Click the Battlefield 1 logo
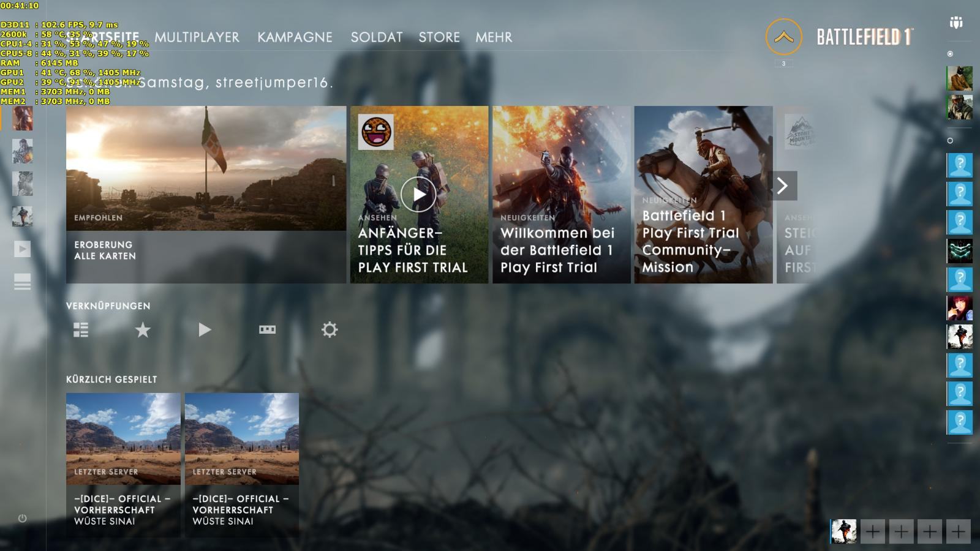This screenshot has height=551, width=980. [x=864, y=37]
